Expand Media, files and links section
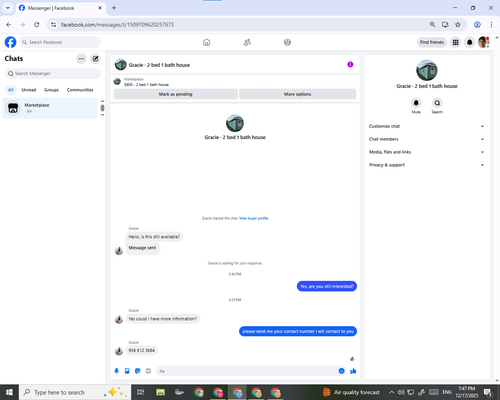Viewport: 500px width, 400px height. pyautogui.click(x=427, y=152)
